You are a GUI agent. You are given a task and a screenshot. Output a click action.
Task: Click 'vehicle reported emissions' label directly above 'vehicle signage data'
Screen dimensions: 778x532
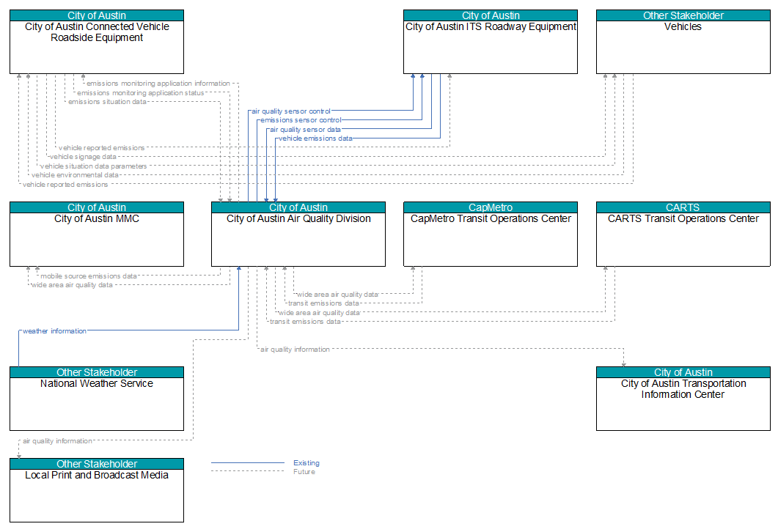pos(102,148)
